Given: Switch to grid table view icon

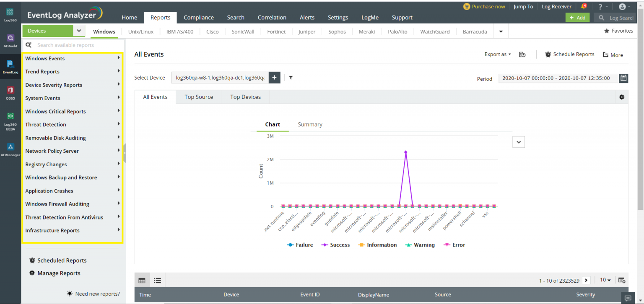Looking at the screenshot, I should pyautogui.click(x=142, y=281).
